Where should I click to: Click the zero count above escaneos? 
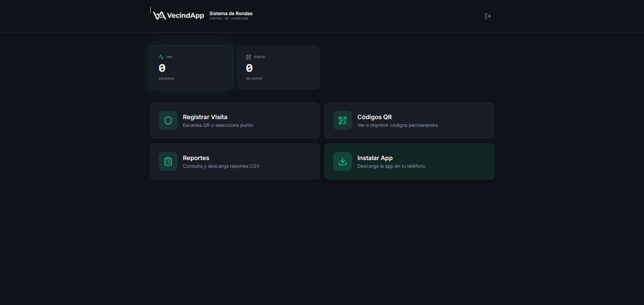162,68
